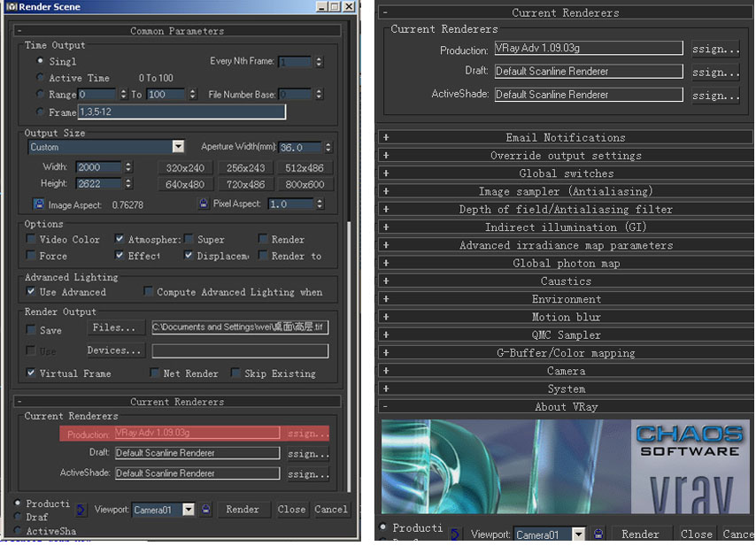This screenshot has width=756, height=546.
Task: Collapse the Common Parameters rollout
Action: pyautogui.click(x=177, y=31)
